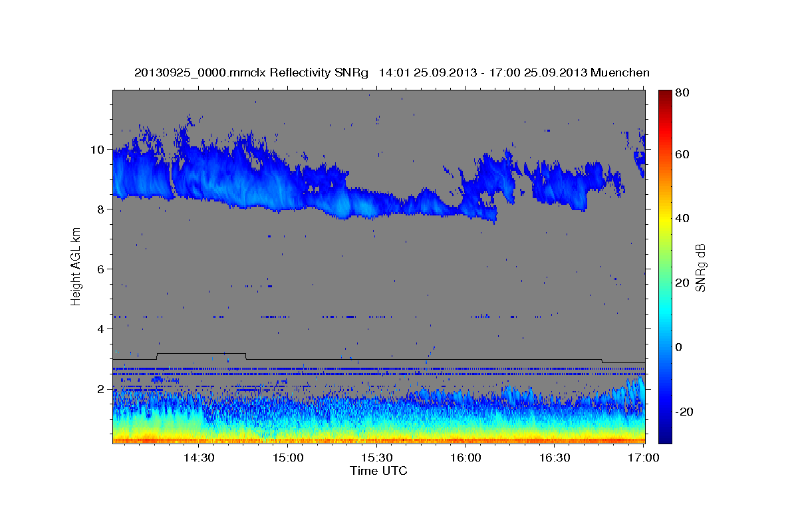
Task: Click the colorbar label -20
Action: (685, 412)
